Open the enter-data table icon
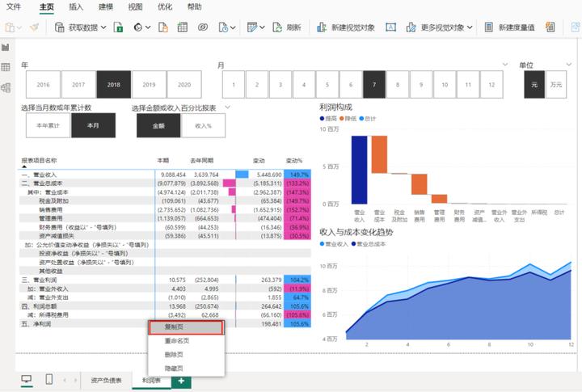 click(x=182, y=27)
